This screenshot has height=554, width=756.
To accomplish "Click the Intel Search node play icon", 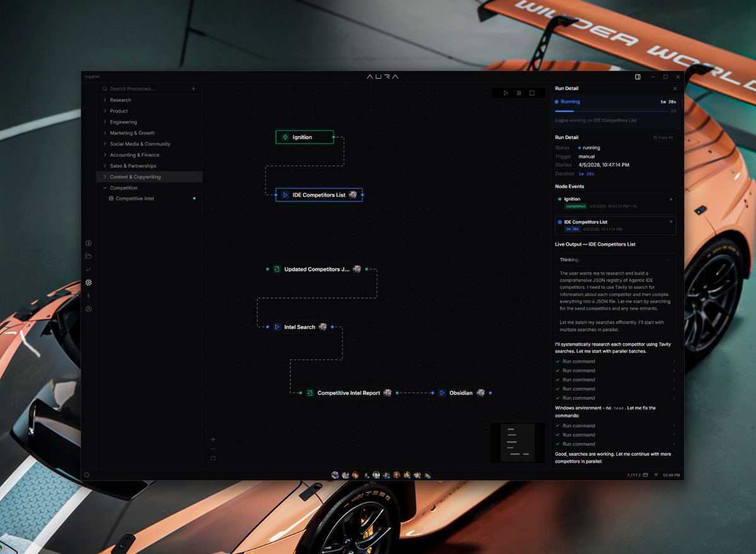I will point(277,327).
